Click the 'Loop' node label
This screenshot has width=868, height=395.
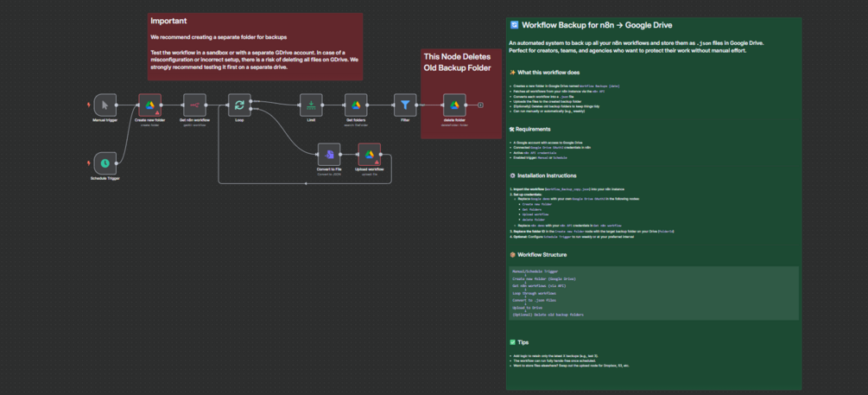click(x=240, y=119)
